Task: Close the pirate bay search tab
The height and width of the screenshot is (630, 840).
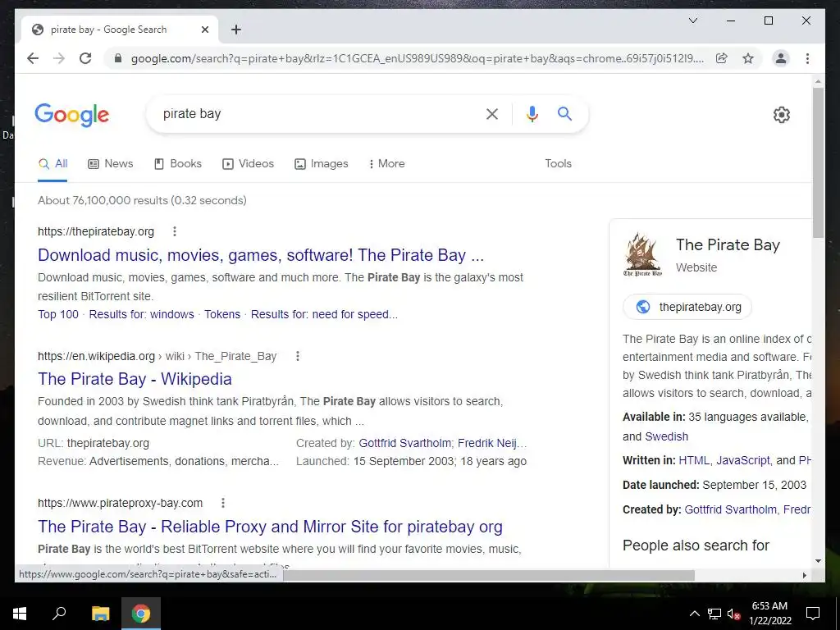Action: pyautogui.click(x=204, y=30)
